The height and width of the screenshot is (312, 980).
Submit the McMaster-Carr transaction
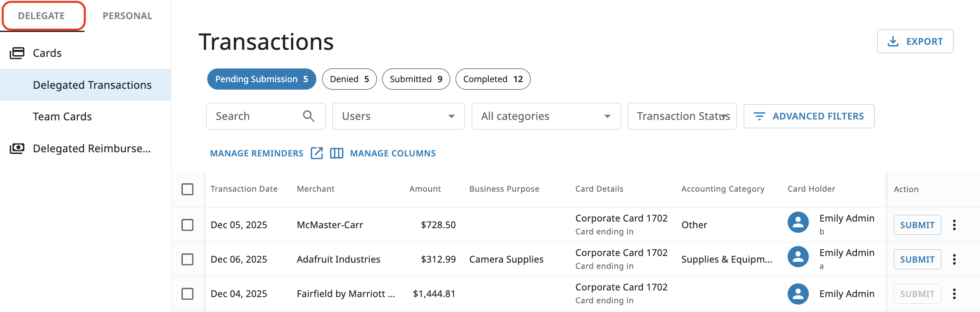[x=917, y=225]
